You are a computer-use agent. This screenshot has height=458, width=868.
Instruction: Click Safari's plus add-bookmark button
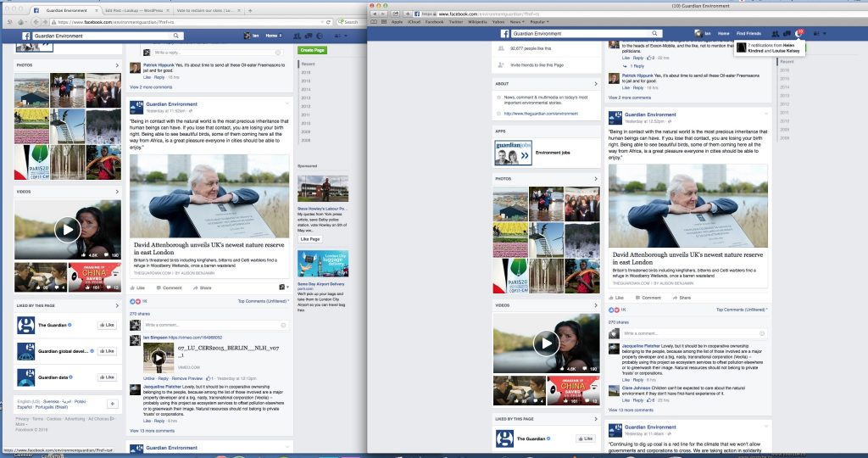[x=408, y=14]
